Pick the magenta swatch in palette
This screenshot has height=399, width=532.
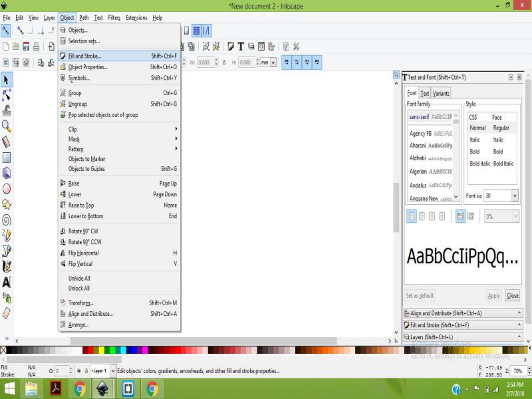coord(145,350)
